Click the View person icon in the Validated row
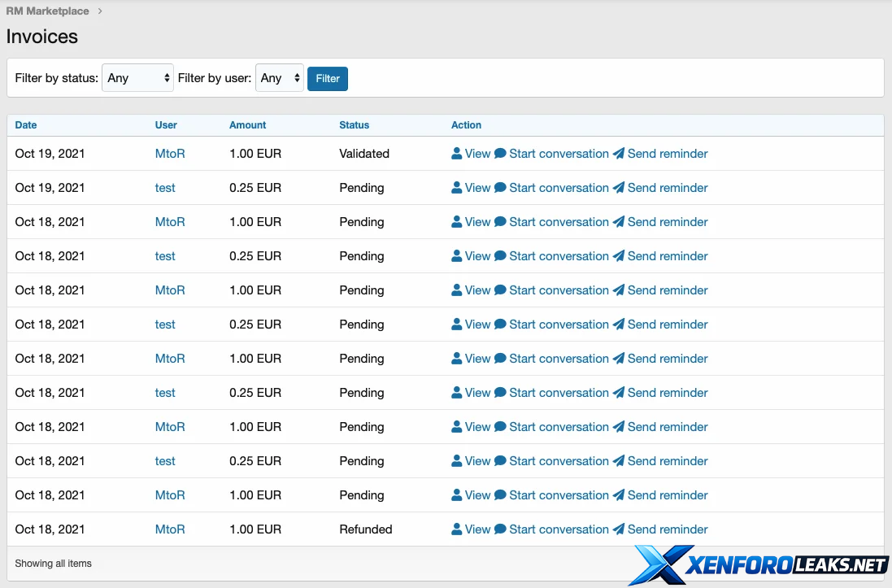This screenshot has height=588, width=892. [x=457, y=154]
